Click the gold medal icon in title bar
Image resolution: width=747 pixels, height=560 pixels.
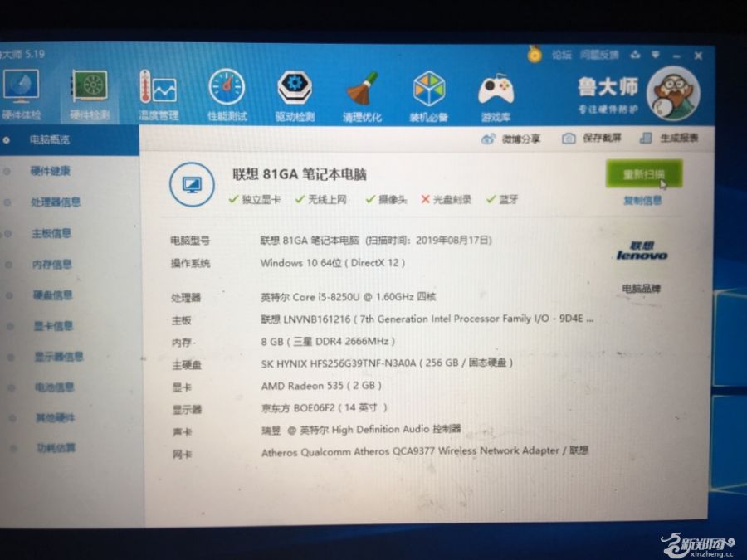click(x=535, y=54)
